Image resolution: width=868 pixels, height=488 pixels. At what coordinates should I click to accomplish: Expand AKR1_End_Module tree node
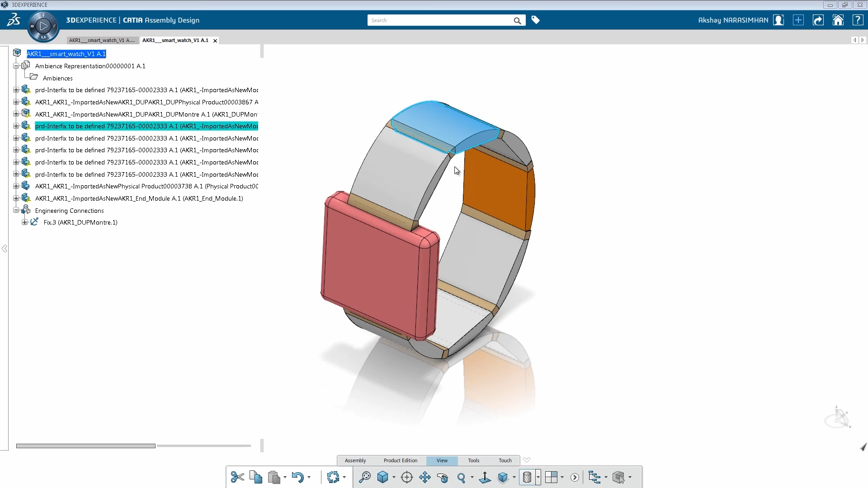pyautogui.click(x=16, y=198)
